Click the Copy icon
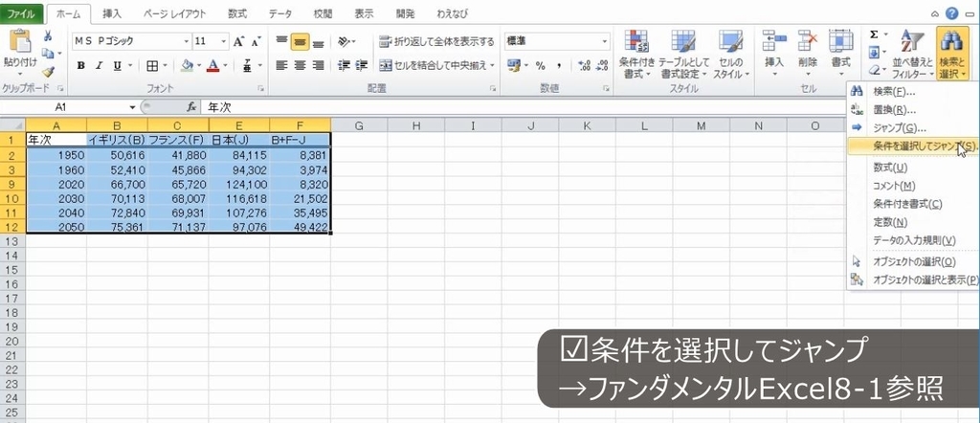This screenshot has height=423, width=980. coord(46,55)
